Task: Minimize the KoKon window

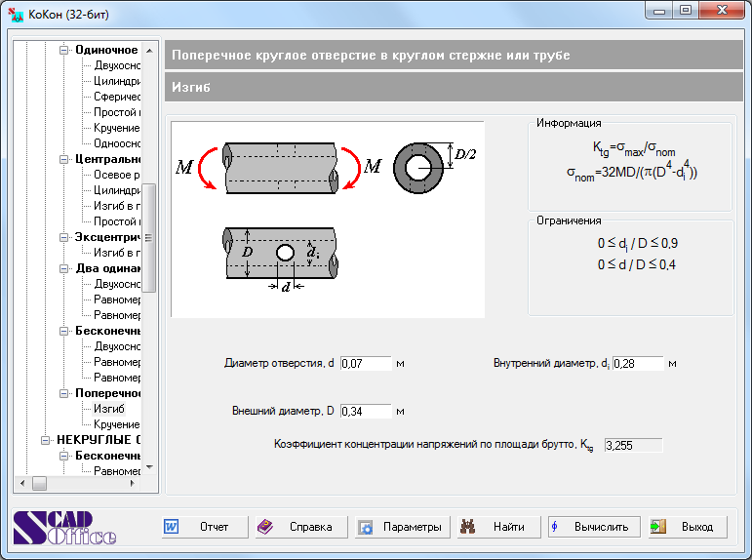Action: tap(659, 11)
